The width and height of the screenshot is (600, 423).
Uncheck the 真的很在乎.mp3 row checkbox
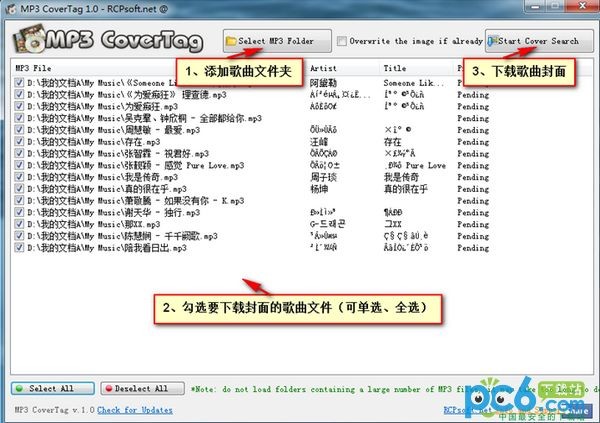coord(19,189)
